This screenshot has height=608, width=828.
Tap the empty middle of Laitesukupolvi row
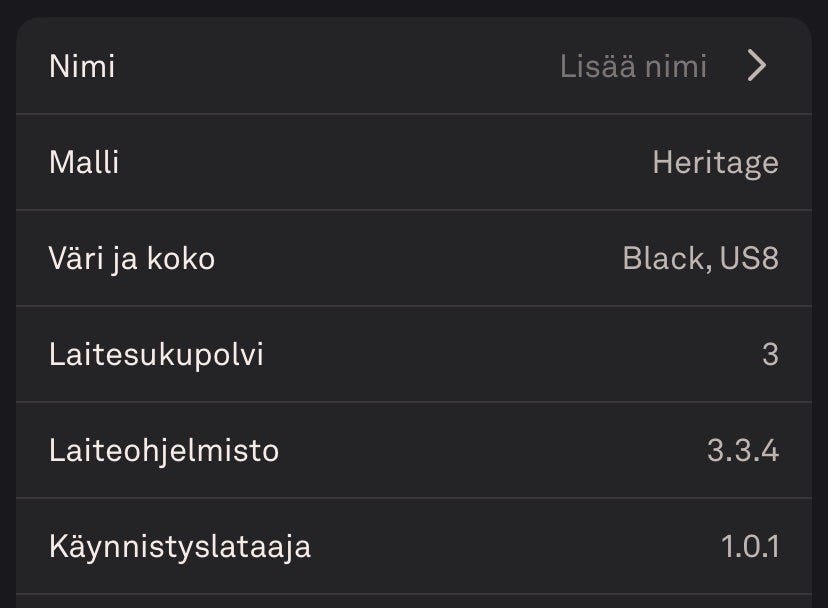pyautogui.click(x=500, y=354)
